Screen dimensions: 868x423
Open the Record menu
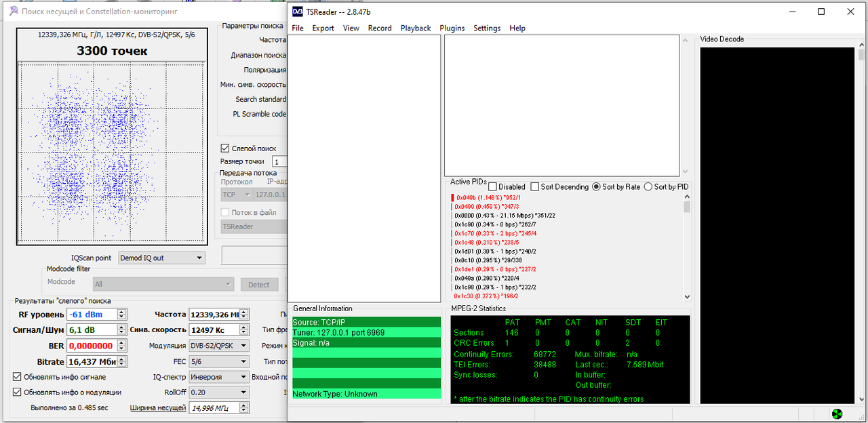pos(380,28)
